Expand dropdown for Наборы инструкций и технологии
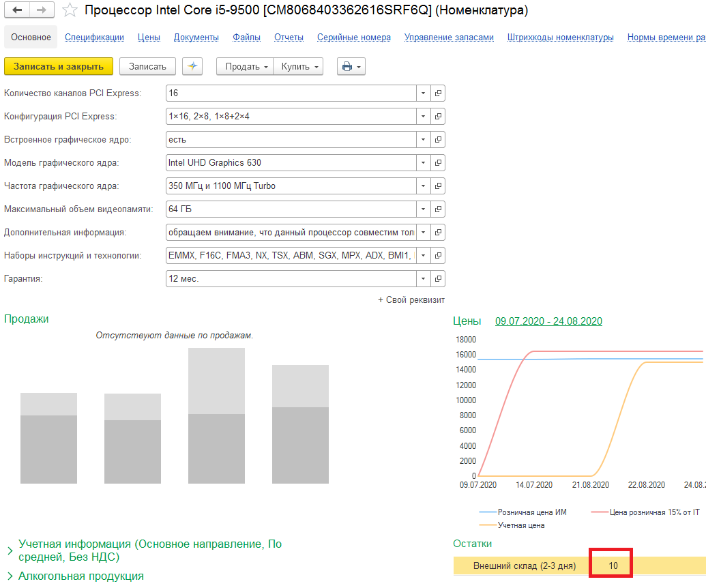The image size is (706, 588). coord(423,255)
